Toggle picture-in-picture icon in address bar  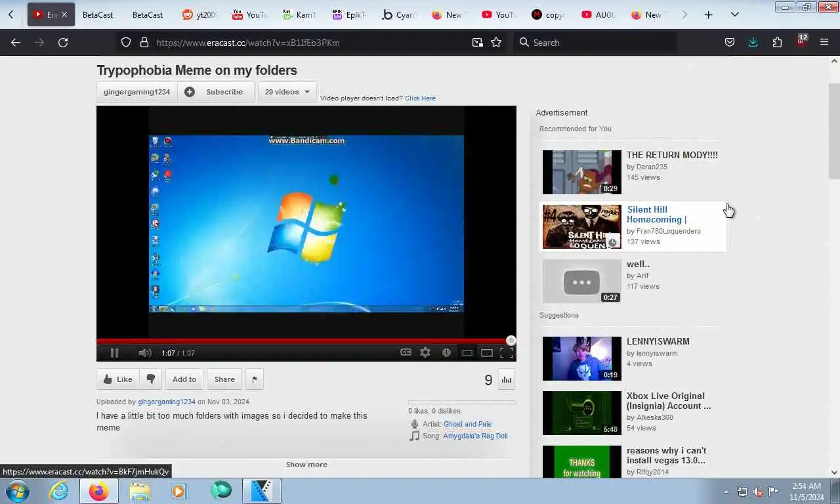(x=478, y=42)
